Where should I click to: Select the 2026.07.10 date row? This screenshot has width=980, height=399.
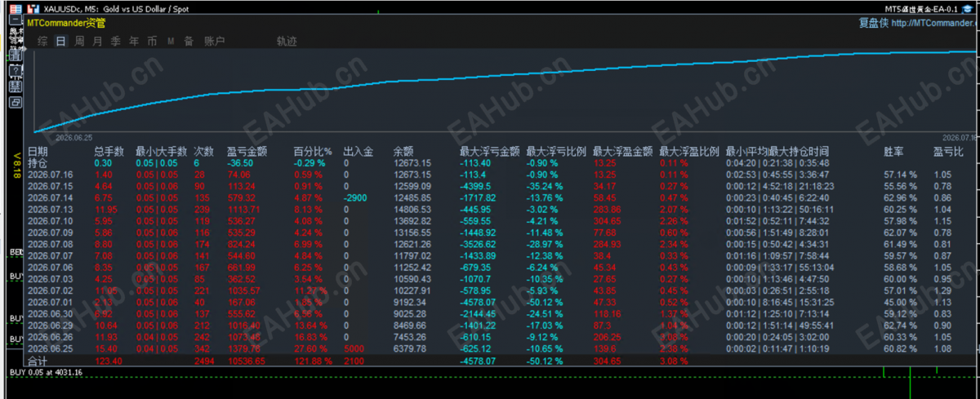click(x=50, y=220)
